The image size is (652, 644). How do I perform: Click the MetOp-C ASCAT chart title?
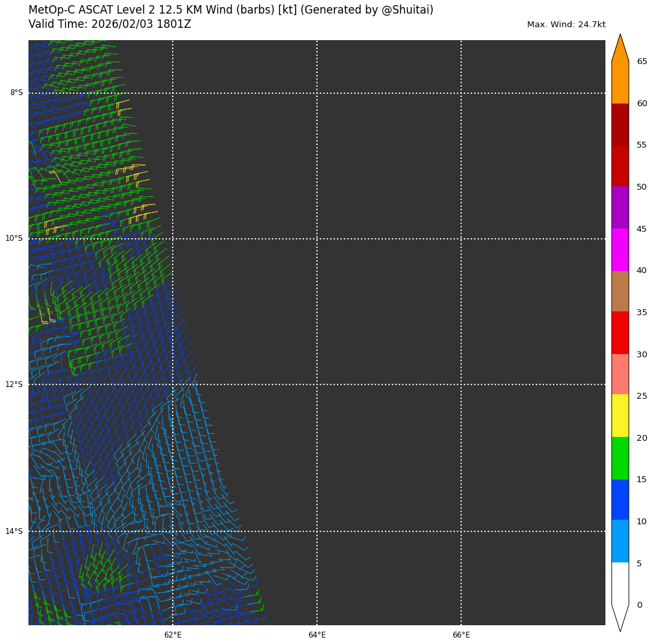pyautogui.click(x=231, y=10)
